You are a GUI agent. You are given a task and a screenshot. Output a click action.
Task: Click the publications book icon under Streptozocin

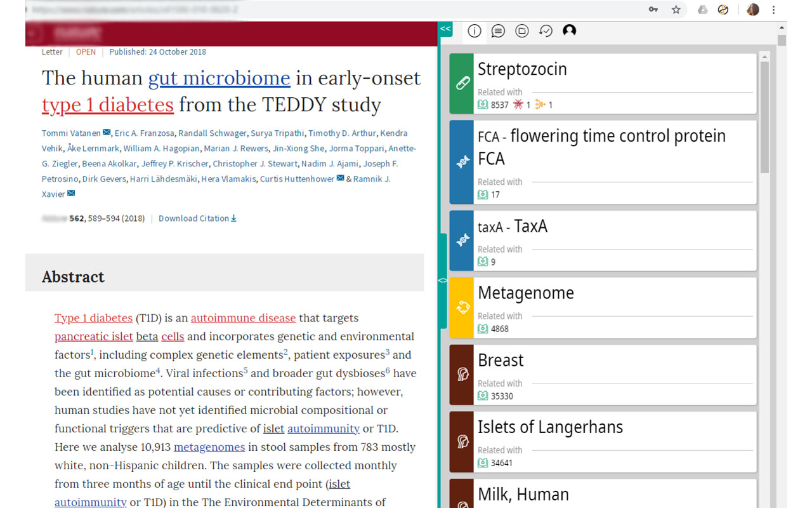tap(483, 105)
